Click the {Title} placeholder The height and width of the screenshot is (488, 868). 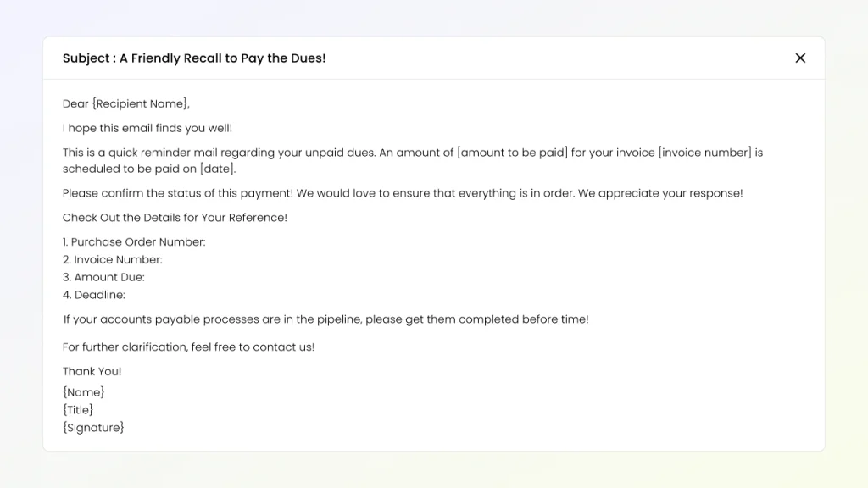tap(78, 411)
